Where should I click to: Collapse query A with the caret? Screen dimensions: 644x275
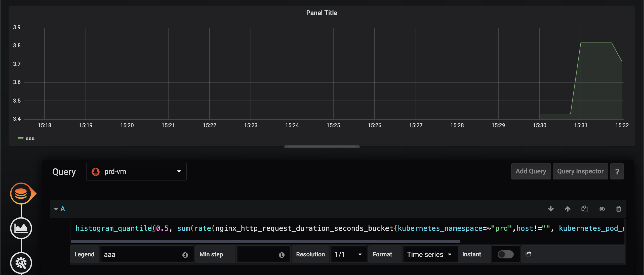(x=56, y=209)
